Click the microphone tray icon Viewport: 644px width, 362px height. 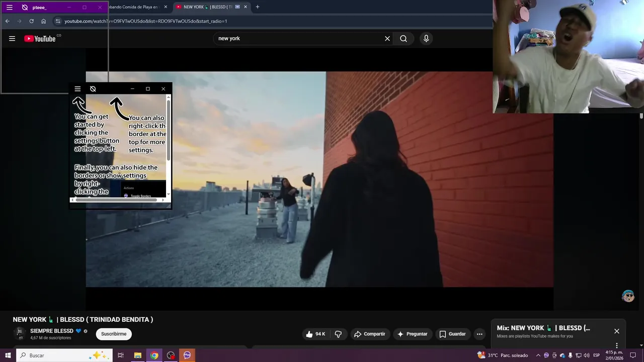[571, 355]
